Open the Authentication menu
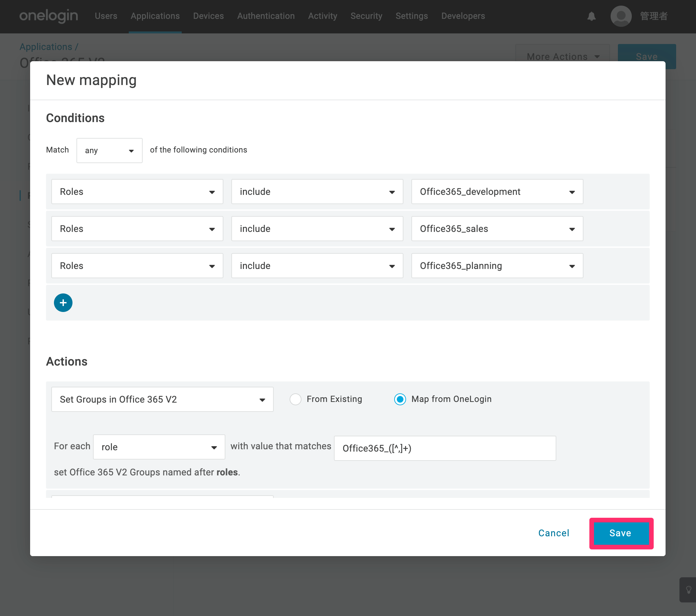The image size is (696, 616). pos(266,16)
